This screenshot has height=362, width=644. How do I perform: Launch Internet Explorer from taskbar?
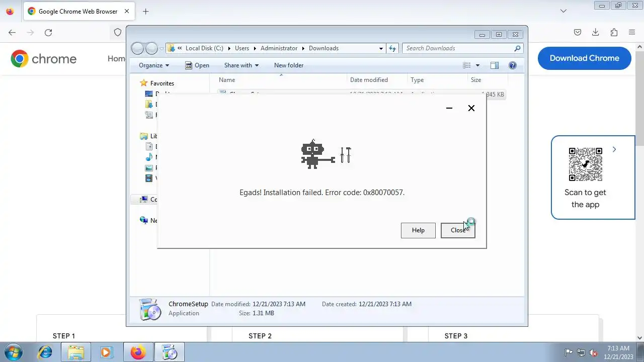point(45,352)
